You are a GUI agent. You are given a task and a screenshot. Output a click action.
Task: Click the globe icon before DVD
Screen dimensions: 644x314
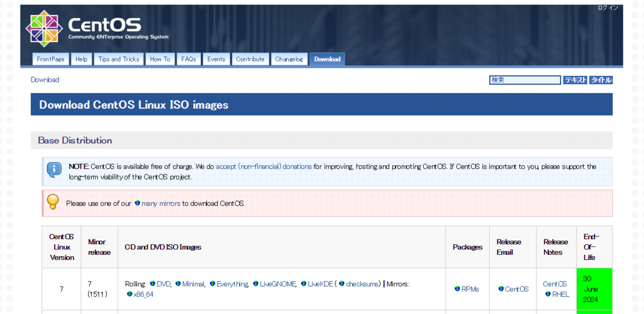152,283
